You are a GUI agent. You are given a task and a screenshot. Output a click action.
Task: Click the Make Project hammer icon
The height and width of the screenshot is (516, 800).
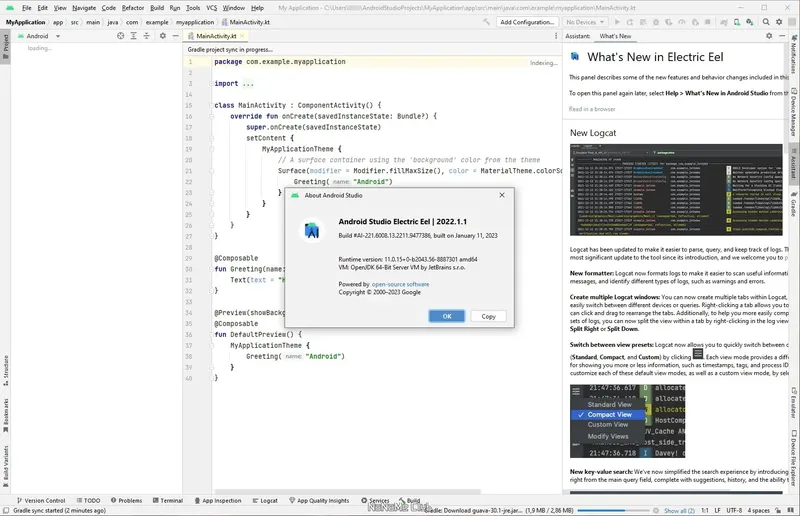[x=486, y=22]
